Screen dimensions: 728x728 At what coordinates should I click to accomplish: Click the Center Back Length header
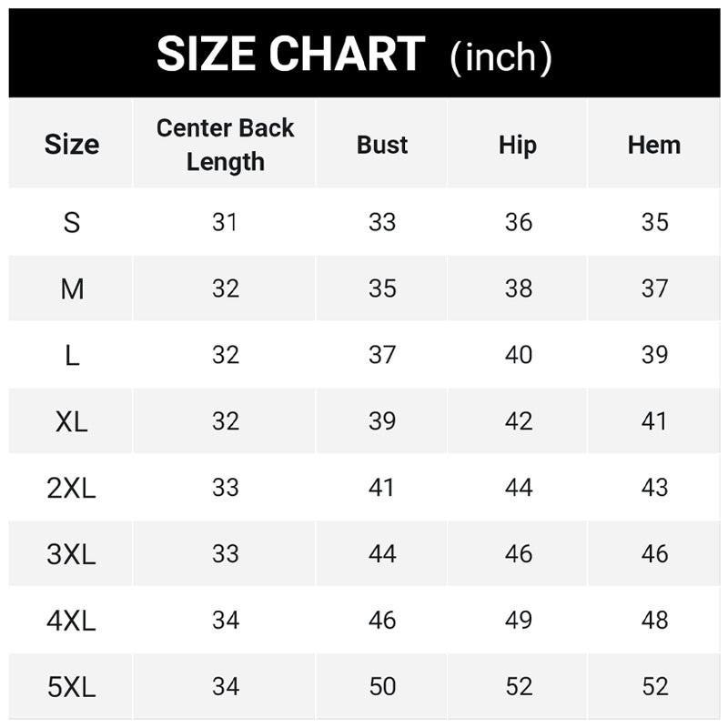[225, 145]
